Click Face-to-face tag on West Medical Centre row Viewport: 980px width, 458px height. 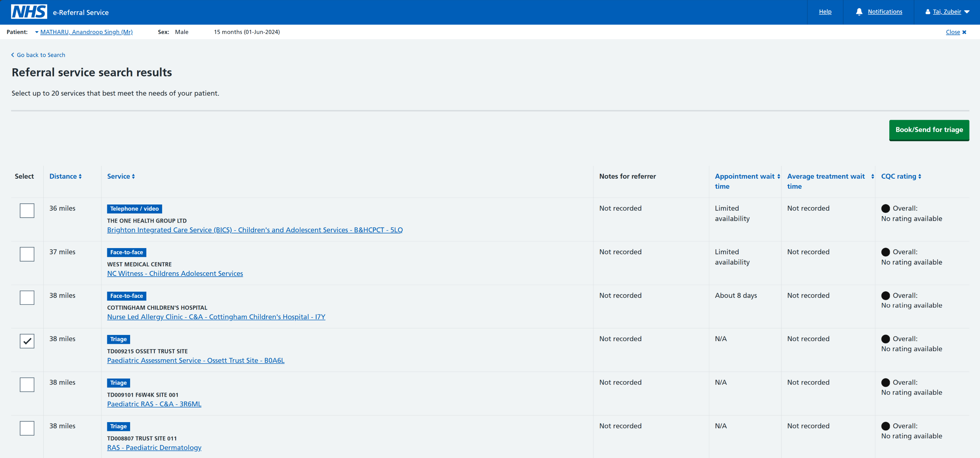coord(127,252)
